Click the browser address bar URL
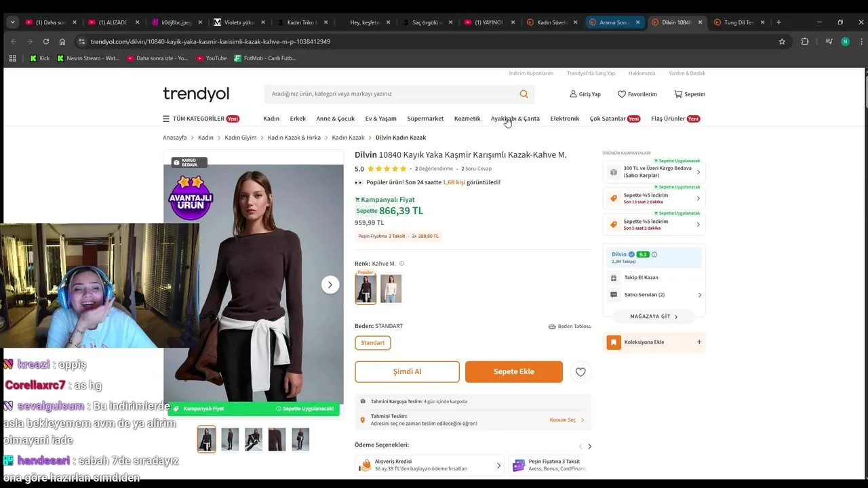 (x=210, y=41)
